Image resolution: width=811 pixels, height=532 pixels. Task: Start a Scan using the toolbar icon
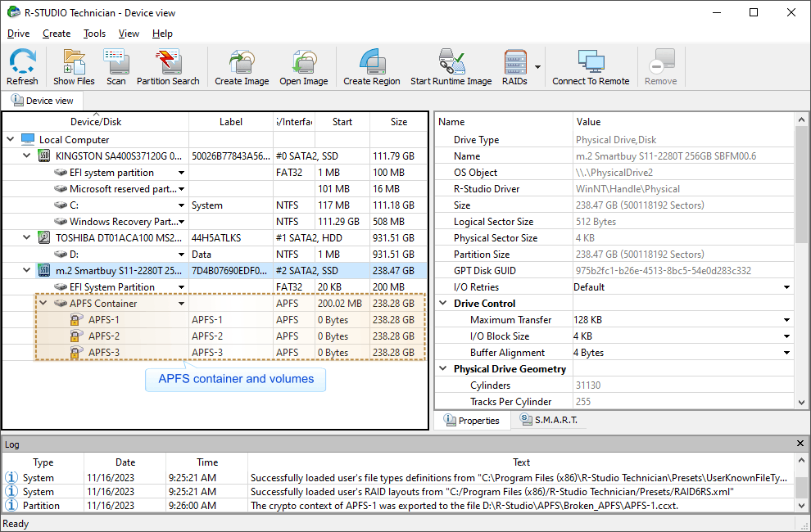tap(116, 66)
